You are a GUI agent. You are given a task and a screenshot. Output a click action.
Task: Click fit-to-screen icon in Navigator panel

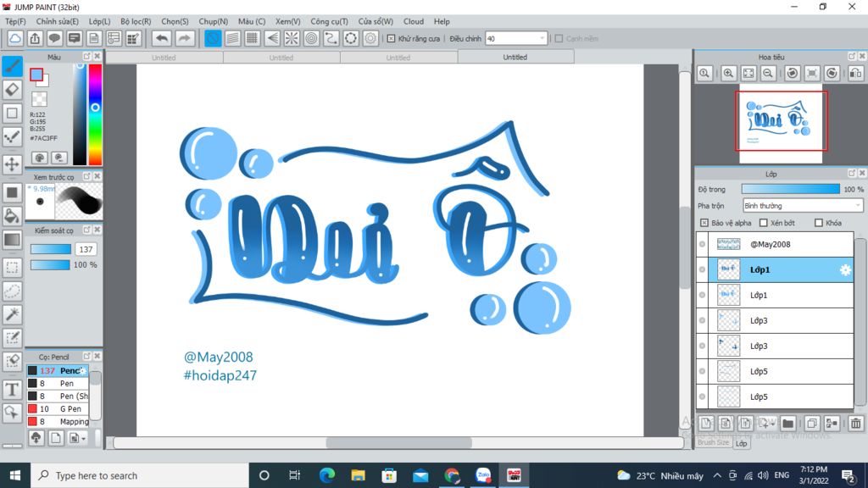[748, 73]
